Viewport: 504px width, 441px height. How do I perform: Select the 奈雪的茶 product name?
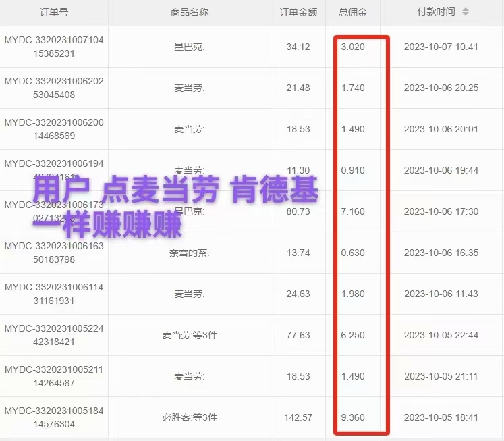click(x=190, y=253)
